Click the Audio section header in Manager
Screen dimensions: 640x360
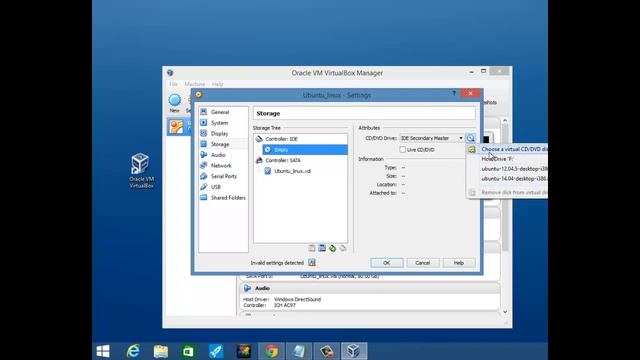click(369, 288)
